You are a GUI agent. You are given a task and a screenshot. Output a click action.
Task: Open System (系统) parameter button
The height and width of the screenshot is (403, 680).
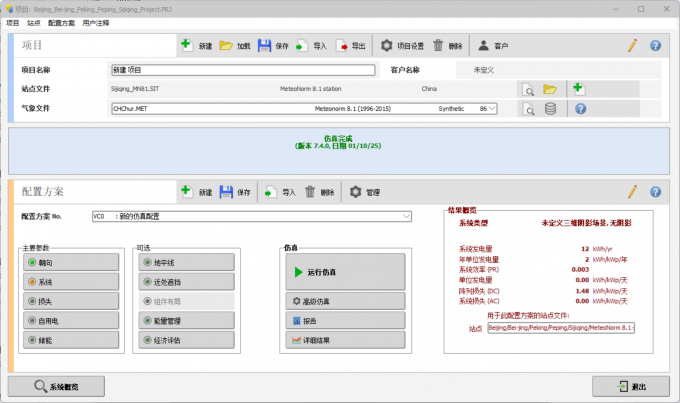coord(71,282)
